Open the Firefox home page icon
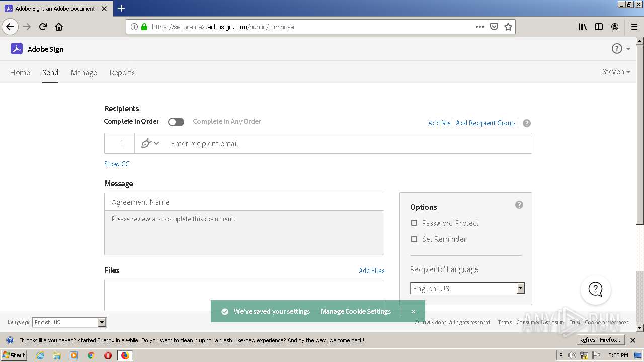The image size is (644, 362). (x=59, y=27)
